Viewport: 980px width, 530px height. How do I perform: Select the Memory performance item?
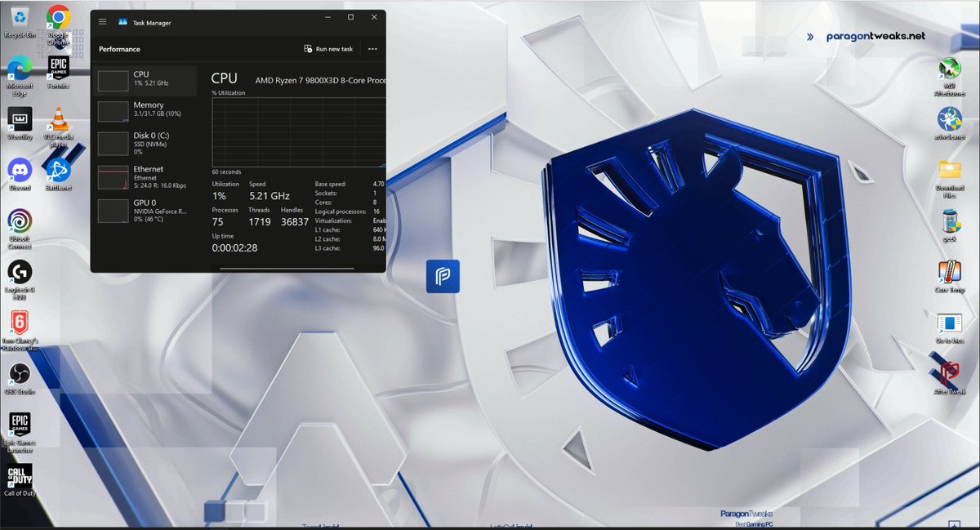coord(144,110)
